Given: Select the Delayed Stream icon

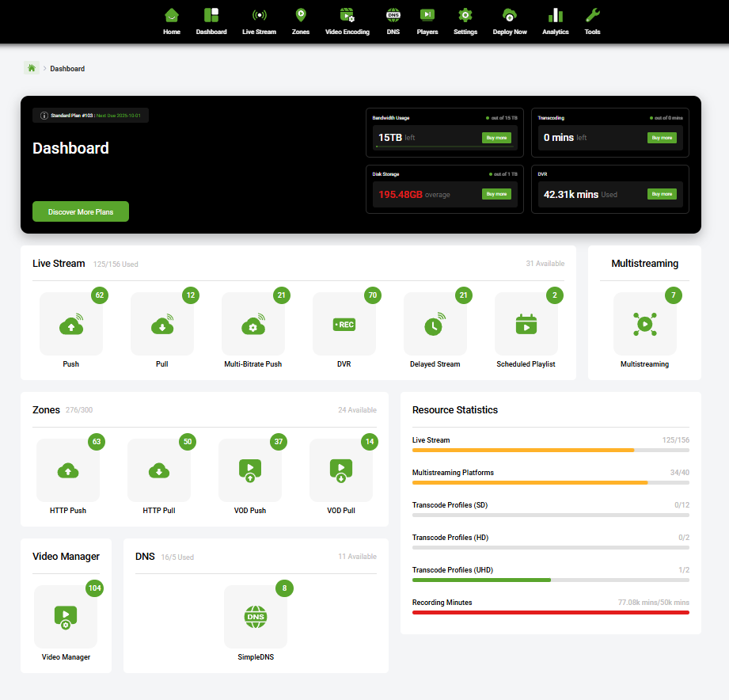Looking at the screenshot, I should point(435,323).
